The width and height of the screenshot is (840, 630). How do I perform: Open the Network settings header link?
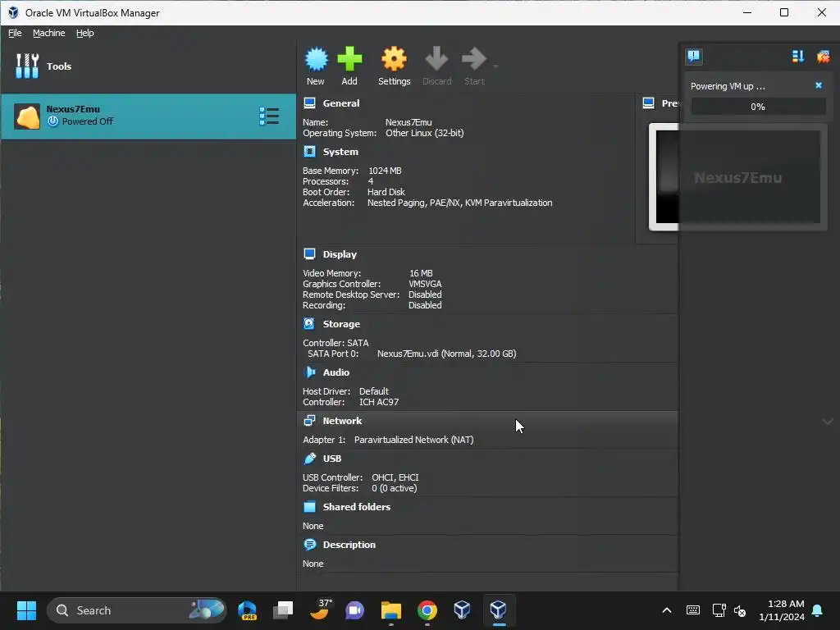pos(342,421)
